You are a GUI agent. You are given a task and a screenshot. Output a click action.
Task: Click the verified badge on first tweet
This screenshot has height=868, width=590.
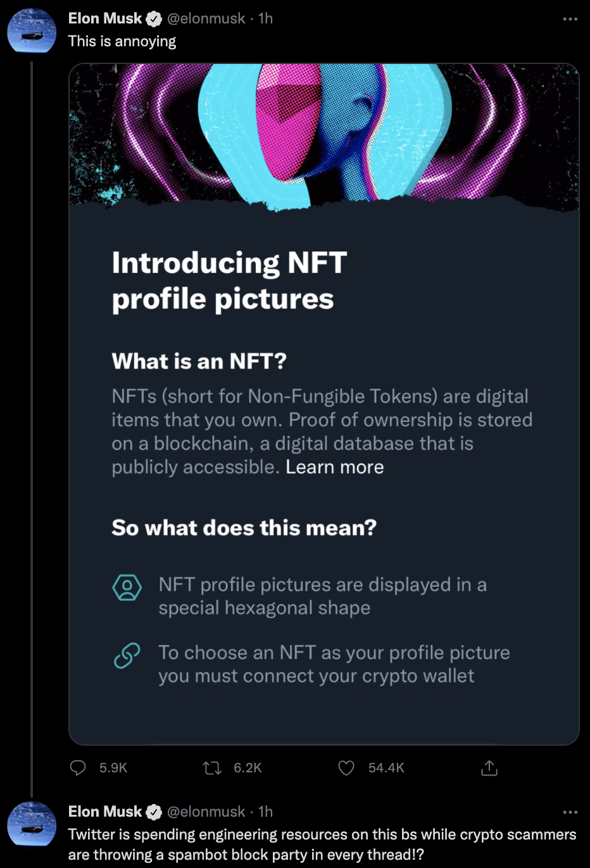click(154, 19)
